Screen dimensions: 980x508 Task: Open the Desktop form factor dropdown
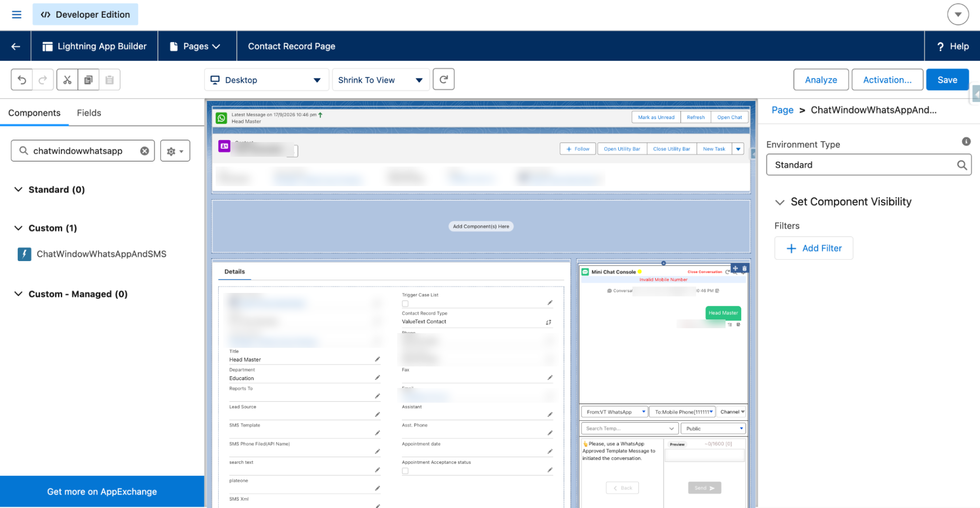(x=266, y=80)
